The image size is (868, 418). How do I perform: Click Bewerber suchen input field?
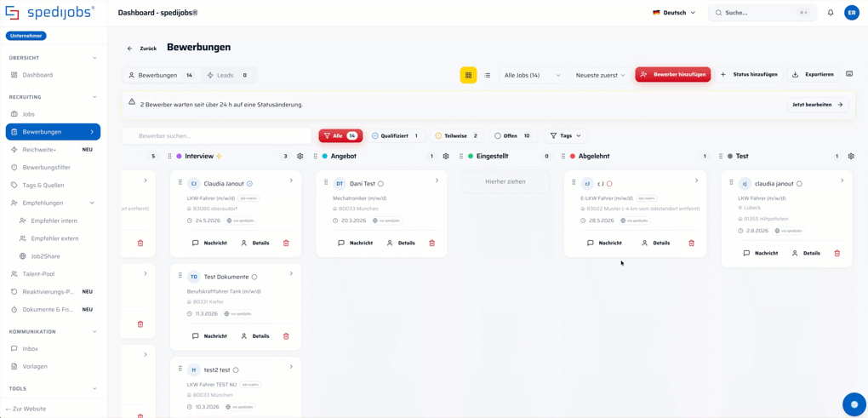(x=216, y=135)
